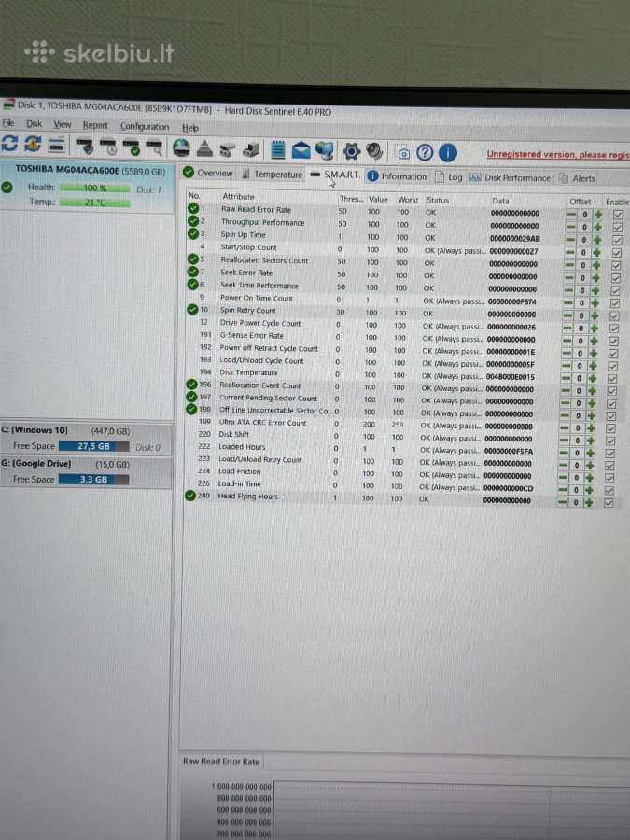630x840 pixels.
Task: Switch to the Temperature tab
Action: [273, 175]
